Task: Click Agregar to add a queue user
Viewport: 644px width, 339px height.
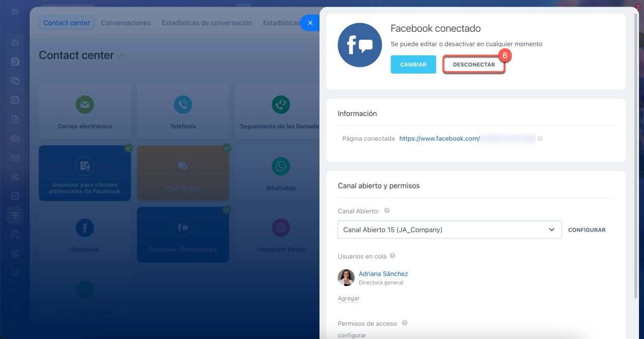Action: tap(349, 299)
